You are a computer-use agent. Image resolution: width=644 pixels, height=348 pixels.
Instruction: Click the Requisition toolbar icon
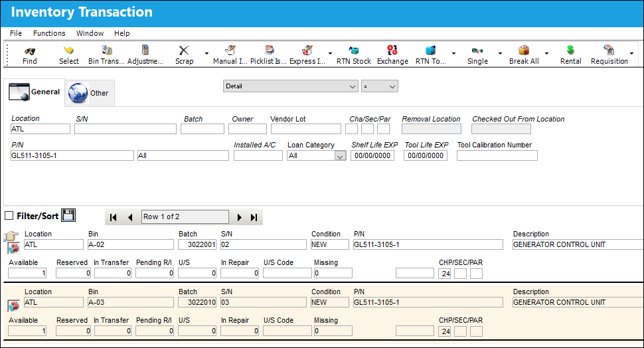click(609, 50)
